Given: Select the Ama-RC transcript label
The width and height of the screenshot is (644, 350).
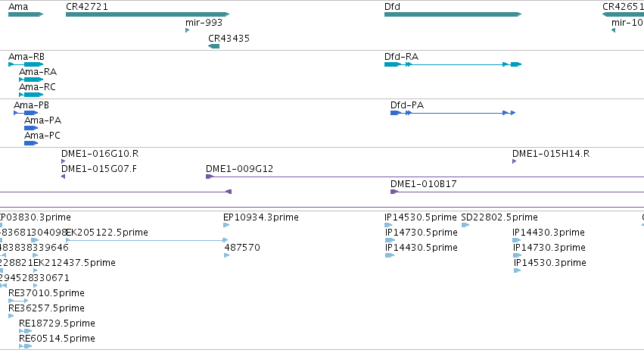Looking at the screenshot, I should pos(37,87).
